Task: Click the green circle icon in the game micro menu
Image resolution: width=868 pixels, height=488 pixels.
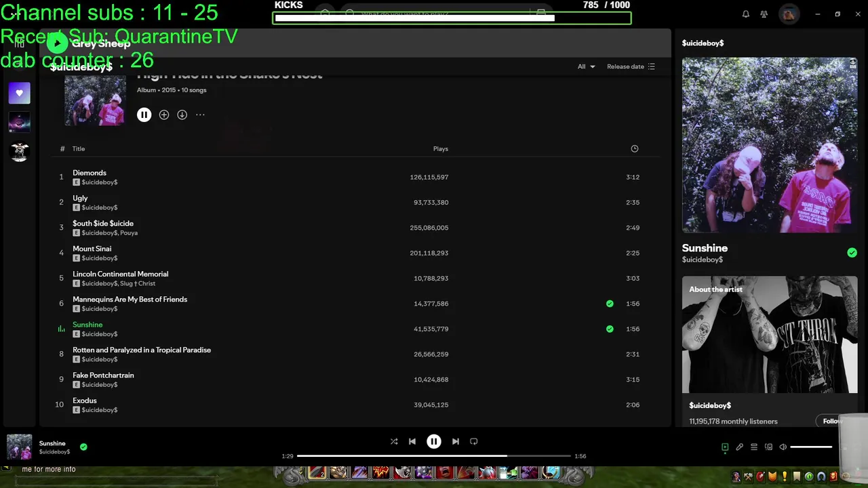Action: 809,476
